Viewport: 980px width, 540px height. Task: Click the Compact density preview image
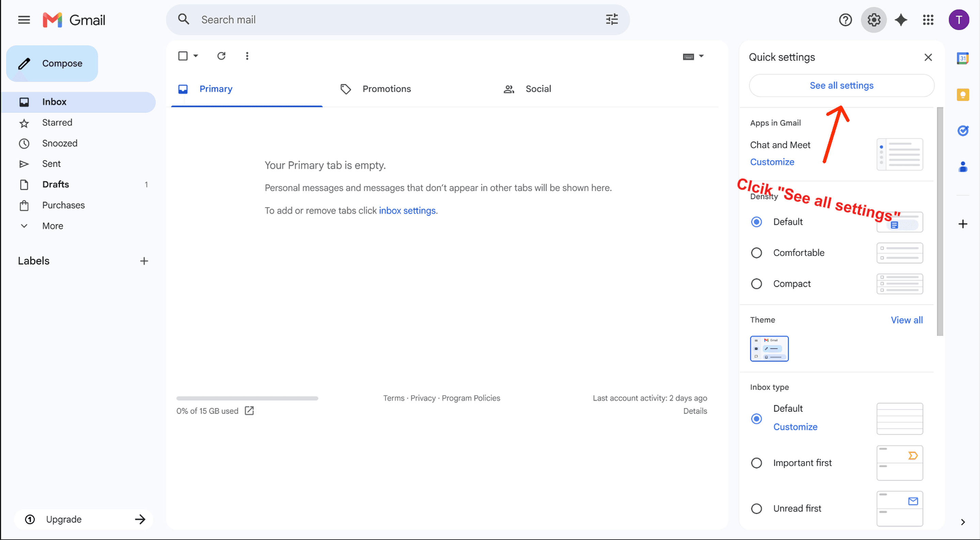[x=900, y=284]
